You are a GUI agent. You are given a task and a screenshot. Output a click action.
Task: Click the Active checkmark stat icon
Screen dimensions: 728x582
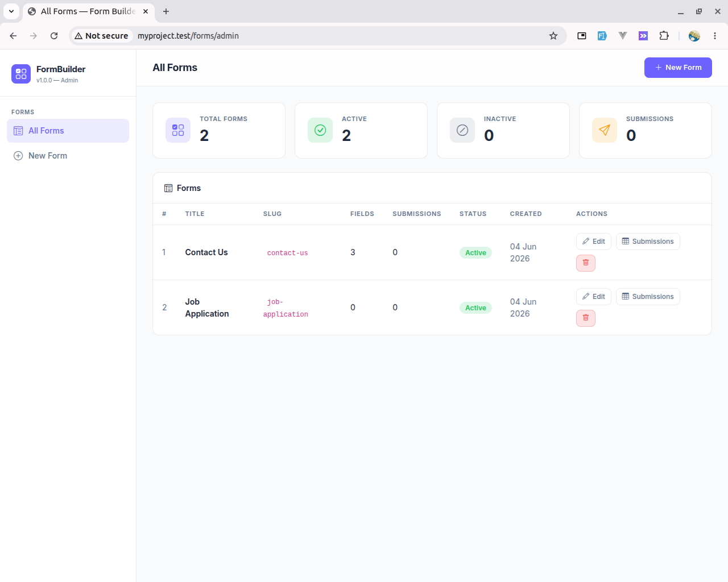pos(320,130)
